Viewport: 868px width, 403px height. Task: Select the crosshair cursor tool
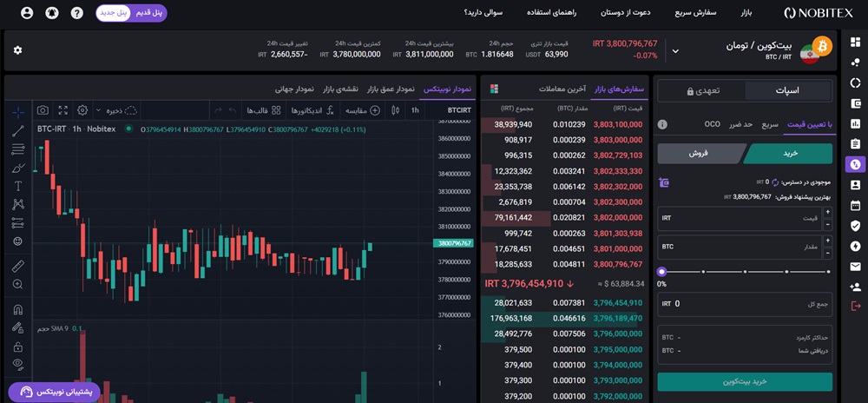tap(17, 113)
